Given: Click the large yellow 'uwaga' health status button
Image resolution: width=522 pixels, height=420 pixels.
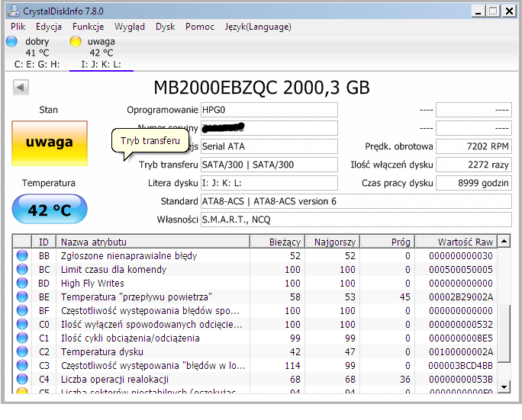Looking at the screenshot, I should [50, 143].
